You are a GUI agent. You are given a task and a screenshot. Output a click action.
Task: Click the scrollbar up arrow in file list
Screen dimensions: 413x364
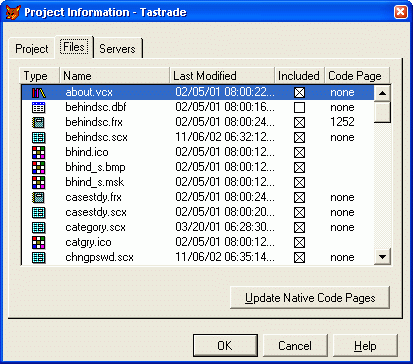(x=382, y=93)
